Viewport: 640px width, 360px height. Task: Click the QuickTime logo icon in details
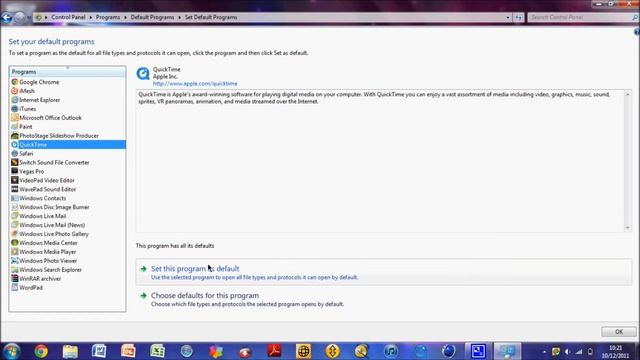tap(143, 74)
